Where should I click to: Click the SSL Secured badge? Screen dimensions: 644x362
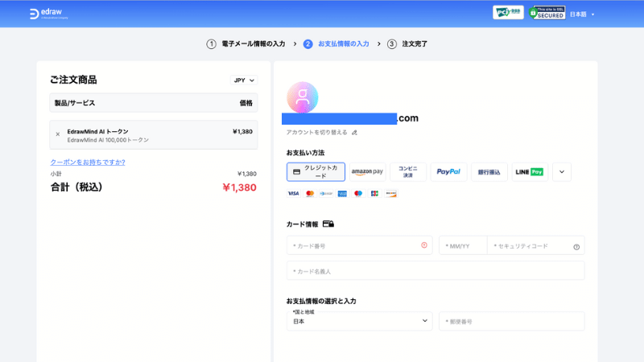547,13
